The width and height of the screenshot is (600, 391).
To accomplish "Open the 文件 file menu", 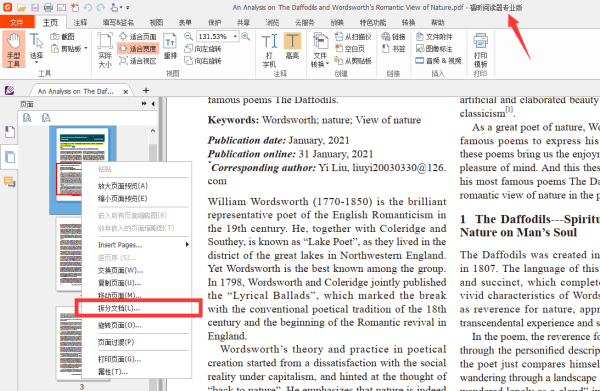I will click(17, 23).
